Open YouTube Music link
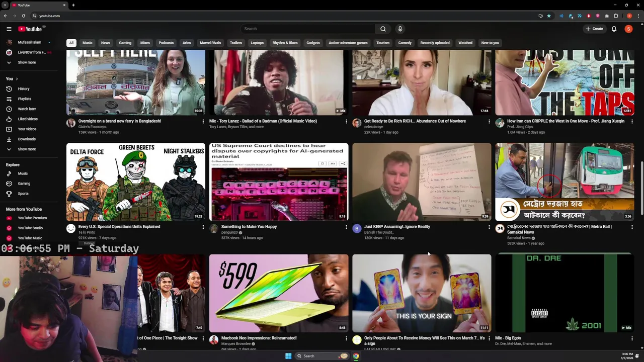The width and height of the screenshot is (644, 362). tap(30, 238)
